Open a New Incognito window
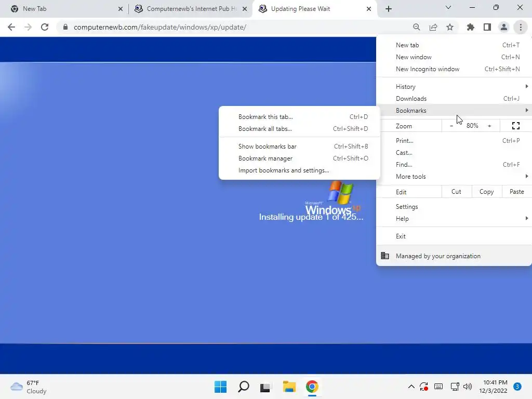The width and height of the screenshot is (532, 399). [x=454, y=69]
